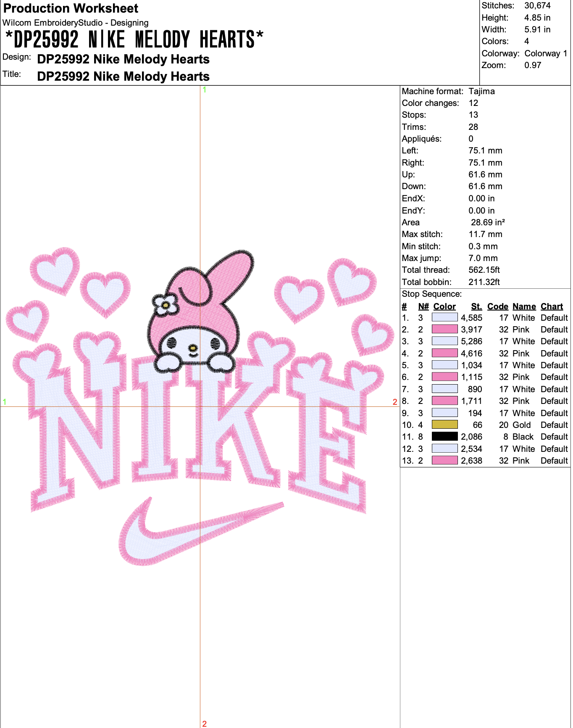
Task: Click the Black thread name in row 11
Action: (x=523, y=437)
